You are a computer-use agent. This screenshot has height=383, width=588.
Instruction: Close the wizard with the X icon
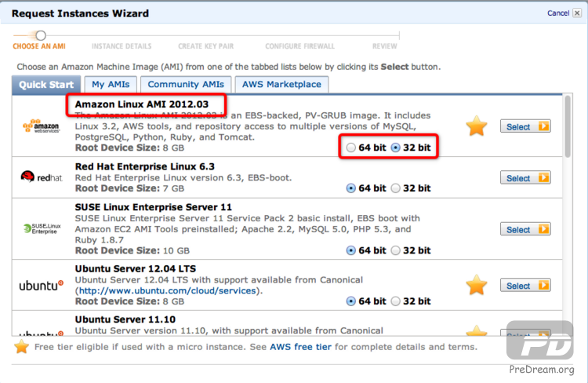pos(578,13)
